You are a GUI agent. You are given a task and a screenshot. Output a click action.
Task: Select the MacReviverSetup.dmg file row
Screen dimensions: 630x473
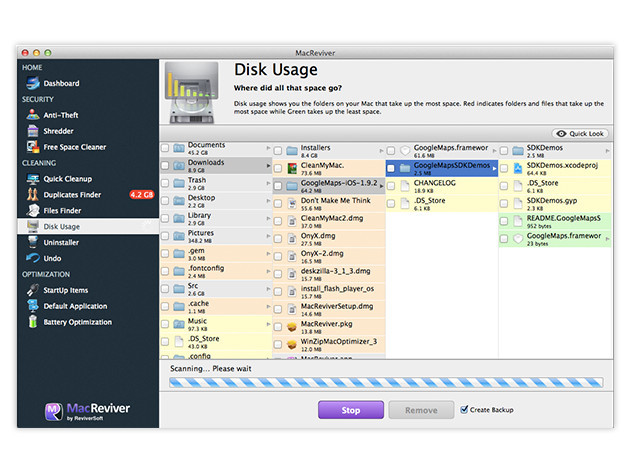click(329, 309)
